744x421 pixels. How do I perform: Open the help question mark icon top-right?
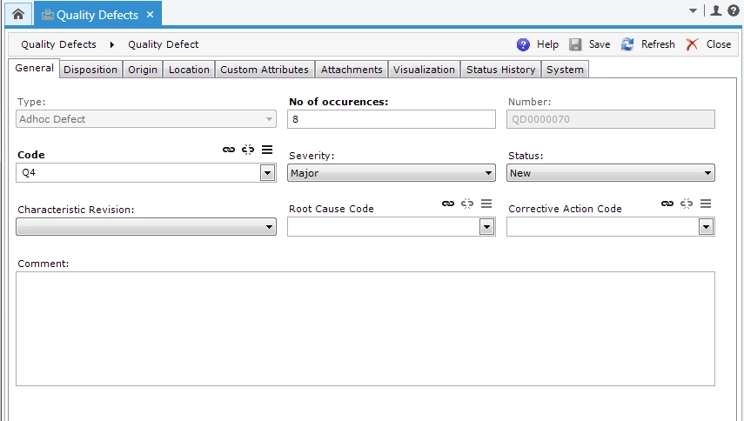click(x=732, y=11)
